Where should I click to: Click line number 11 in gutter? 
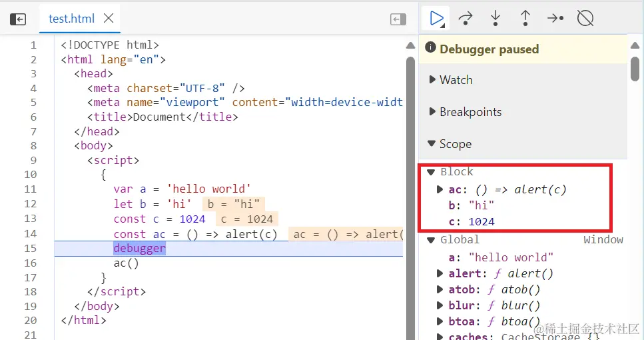[x=31, y=189]
